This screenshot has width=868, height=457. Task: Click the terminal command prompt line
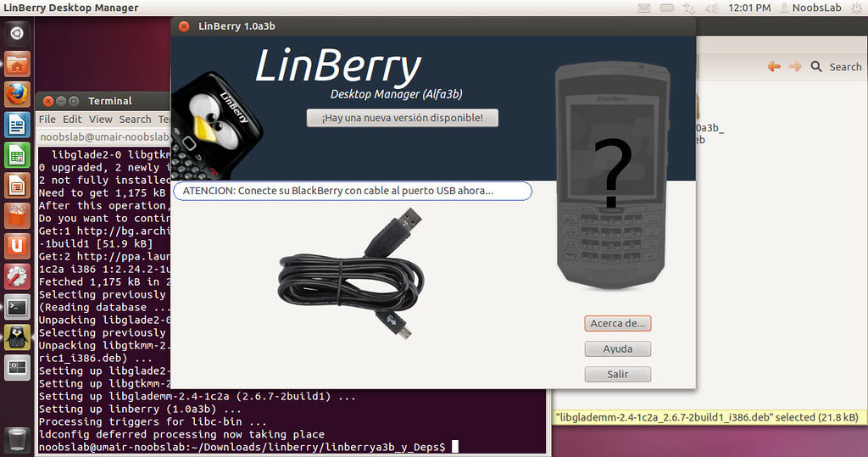coord(248,447)
